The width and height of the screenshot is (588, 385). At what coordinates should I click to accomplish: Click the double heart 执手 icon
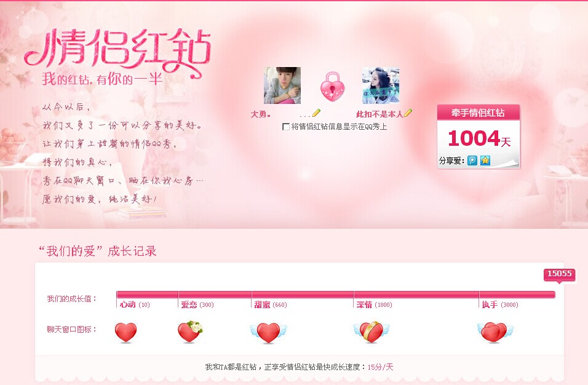click(x=495, y=332)
